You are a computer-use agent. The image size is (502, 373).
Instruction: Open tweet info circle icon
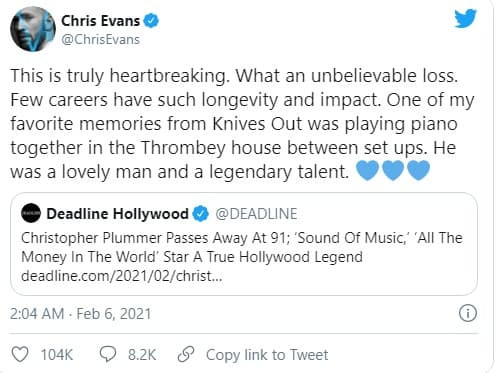coord(468,313)
